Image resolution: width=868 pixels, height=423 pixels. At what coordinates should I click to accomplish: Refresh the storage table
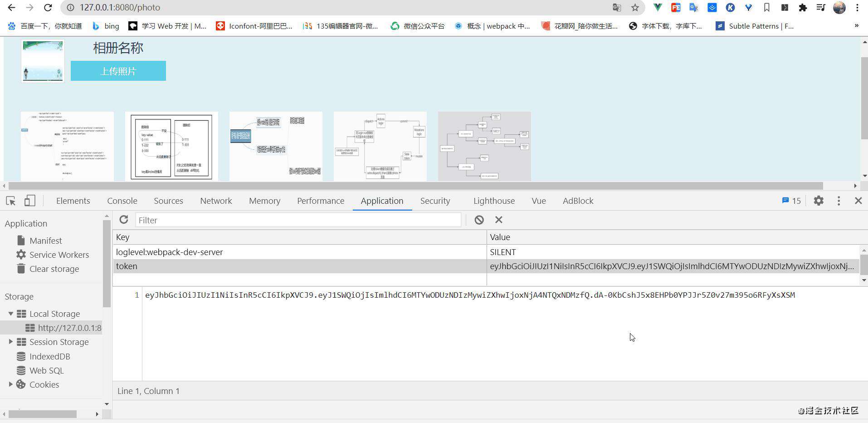124,220
